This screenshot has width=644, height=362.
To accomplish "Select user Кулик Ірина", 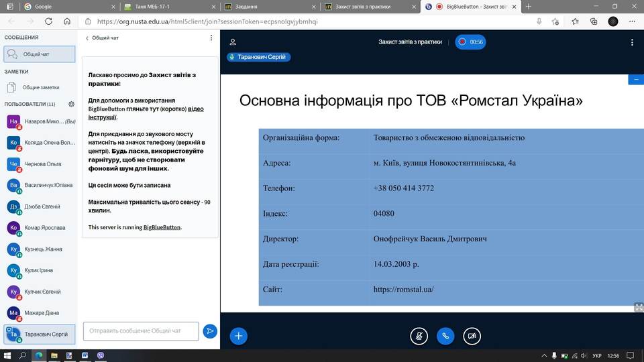I will (40, 270).
